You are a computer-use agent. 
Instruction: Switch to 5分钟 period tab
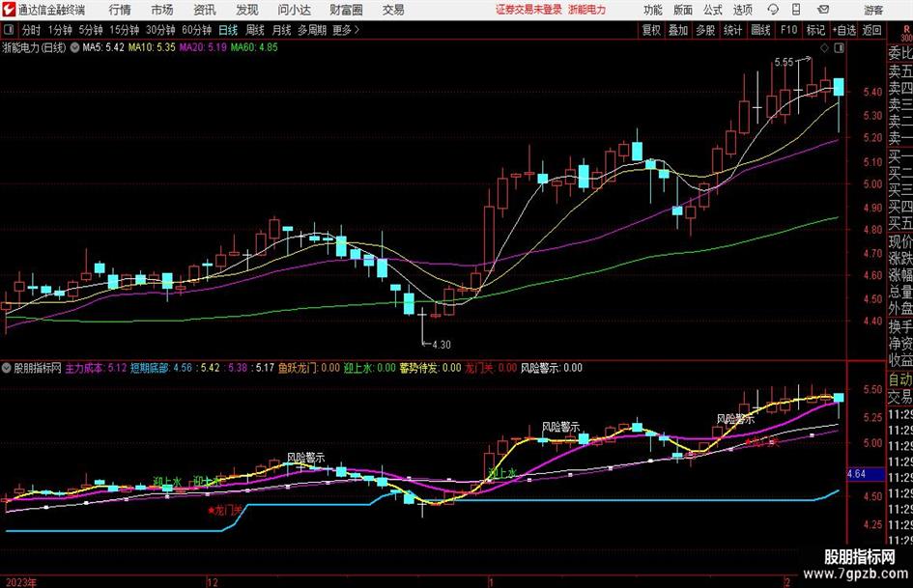coord(90,30)
